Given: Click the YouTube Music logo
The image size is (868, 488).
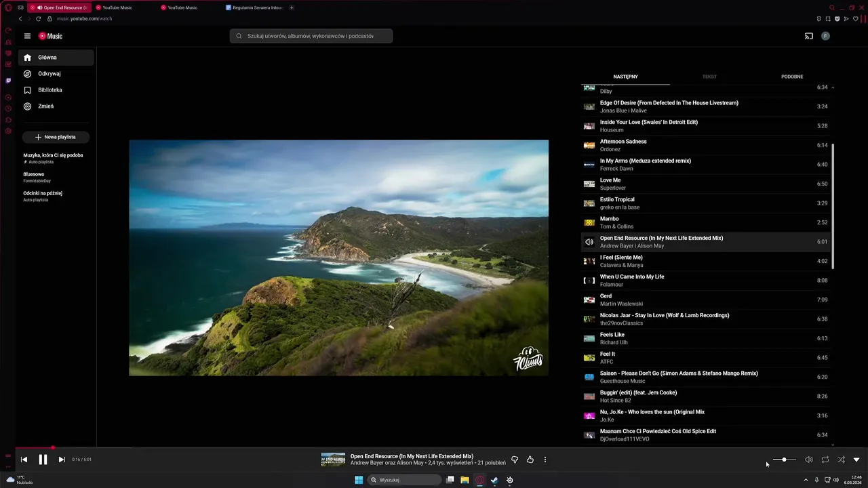Looking at the screenshot, I should tap(50, 36).
